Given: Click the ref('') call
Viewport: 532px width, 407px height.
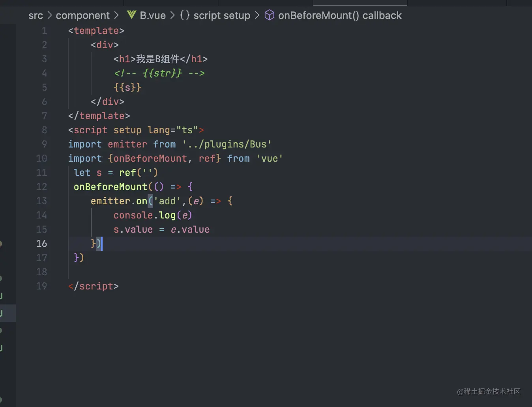Looking at the screenshot, I should 139,173.
